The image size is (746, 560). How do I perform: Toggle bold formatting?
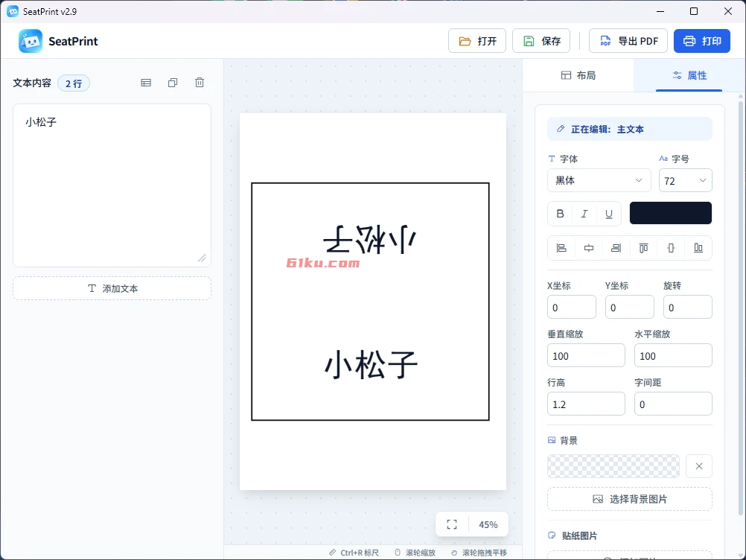[561, 214]
